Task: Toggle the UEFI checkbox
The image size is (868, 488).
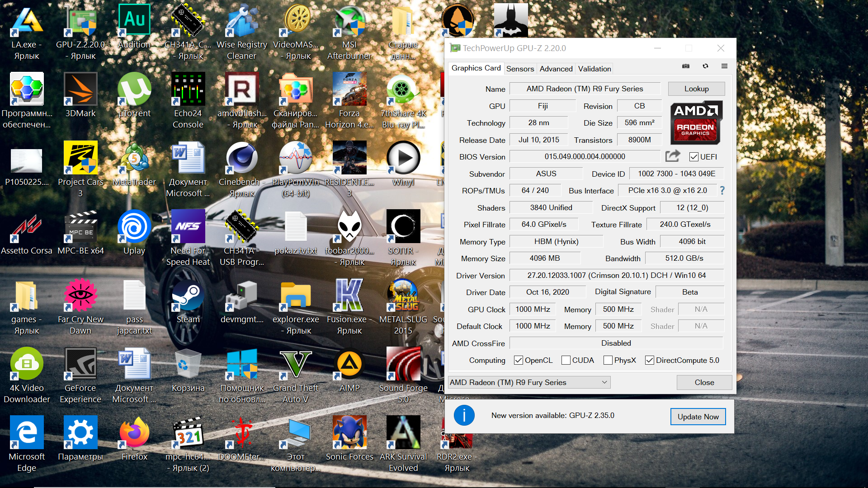Action: [x=693, y=157]
